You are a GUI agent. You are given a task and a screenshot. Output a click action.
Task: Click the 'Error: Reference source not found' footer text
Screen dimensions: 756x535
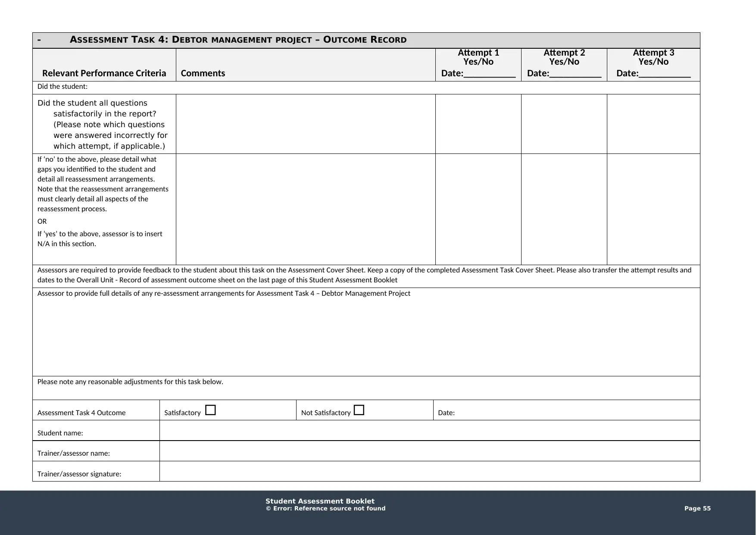[329, 509]
